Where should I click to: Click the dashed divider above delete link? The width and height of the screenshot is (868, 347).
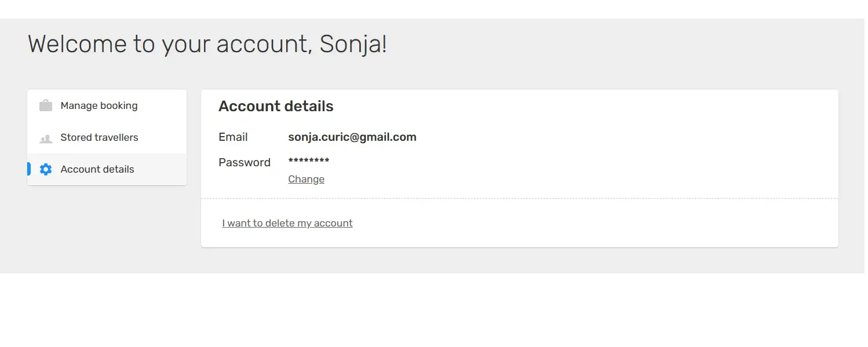pyautogui.click(x=519, y=199)
